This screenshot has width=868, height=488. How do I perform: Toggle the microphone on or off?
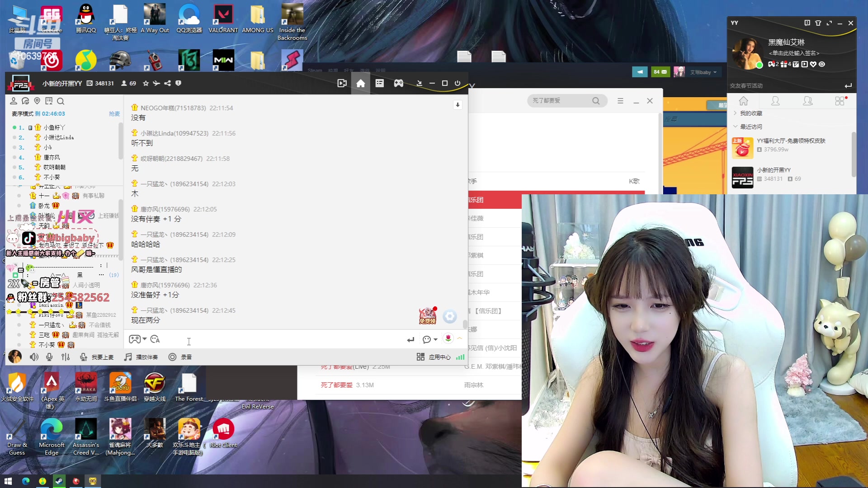coord(49,357)
